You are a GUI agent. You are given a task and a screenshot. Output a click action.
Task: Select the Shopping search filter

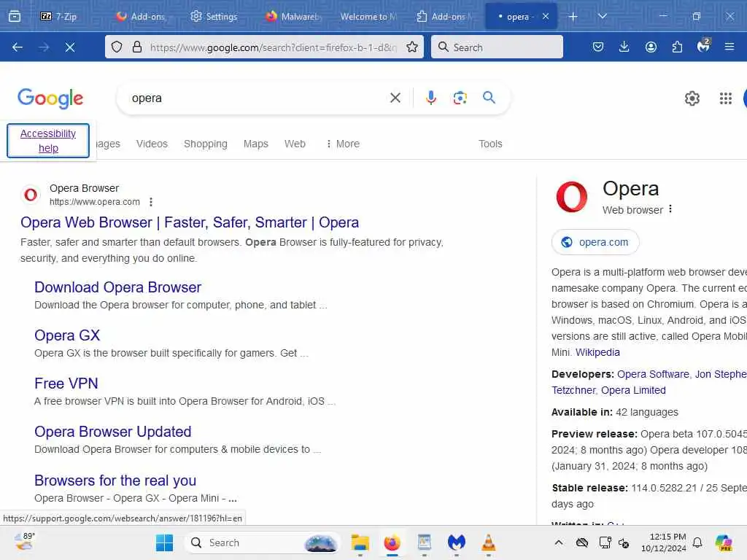pyautogui.click(x=205, y=144)
